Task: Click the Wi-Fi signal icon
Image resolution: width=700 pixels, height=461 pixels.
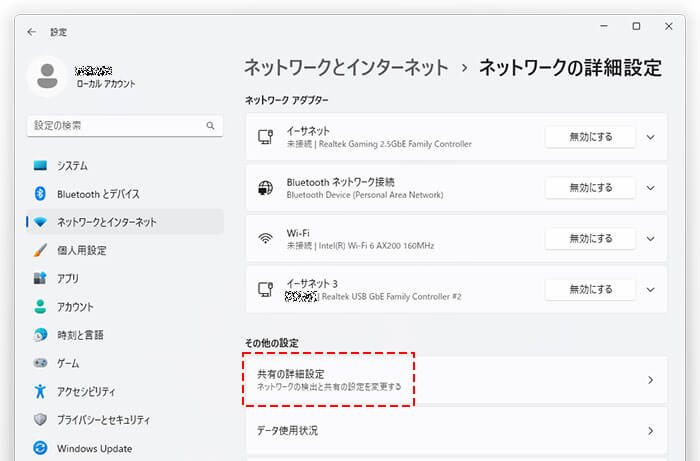Action: (265, 238)
